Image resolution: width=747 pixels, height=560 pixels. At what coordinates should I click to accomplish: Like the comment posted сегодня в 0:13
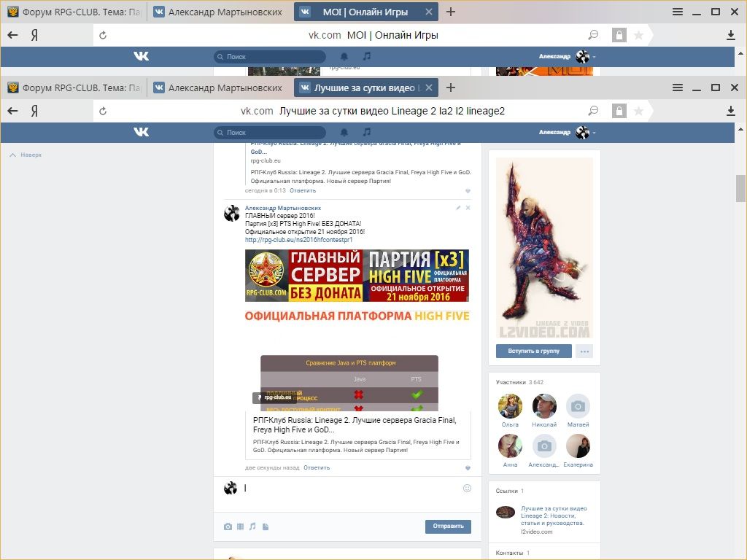pyautogui.click(x=468, y=191)
